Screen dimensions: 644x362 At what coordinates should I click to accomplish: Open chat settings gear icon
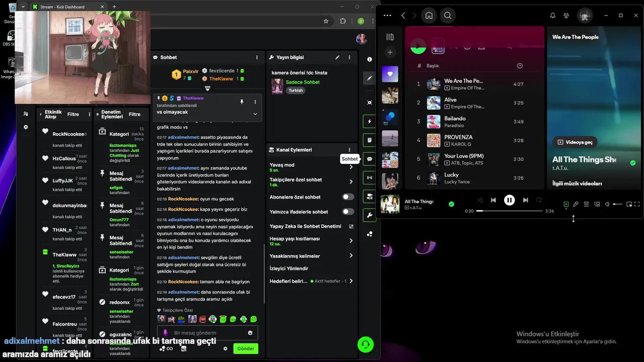[225, 348]
